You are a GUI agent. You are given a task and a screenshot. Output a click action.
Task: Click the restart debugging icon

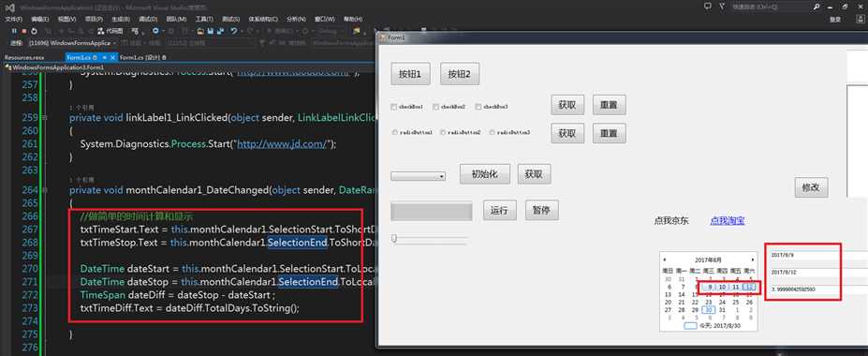(x=35, y=31)
